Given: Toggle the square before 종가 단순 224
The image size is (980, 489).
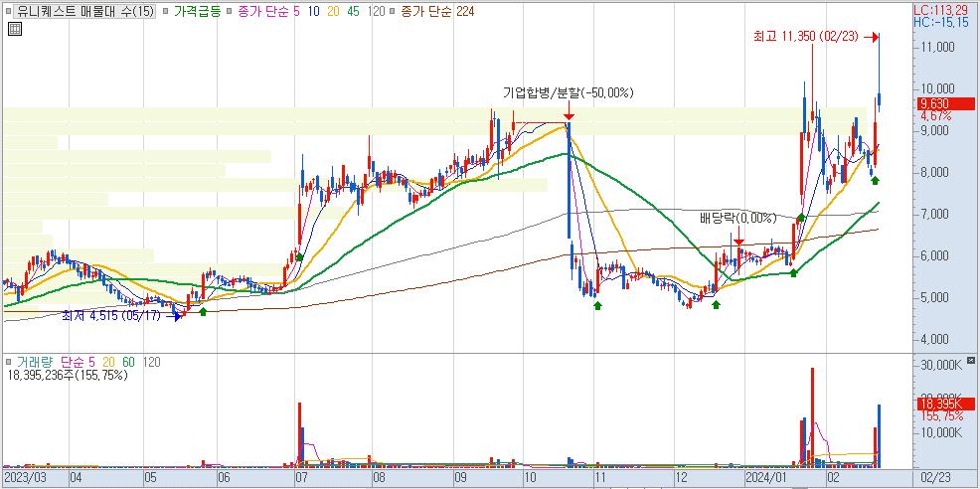Looking at the screenshot, I should (392, 11).
